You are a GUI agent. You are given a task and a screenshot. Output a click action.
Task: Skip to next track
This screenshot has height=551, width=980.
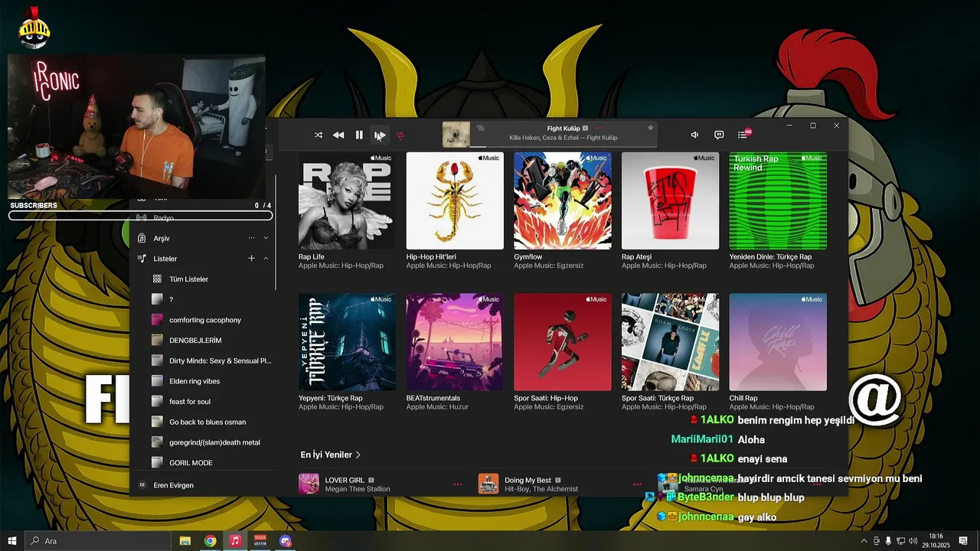pyautogui.click(x=380, y=135)
